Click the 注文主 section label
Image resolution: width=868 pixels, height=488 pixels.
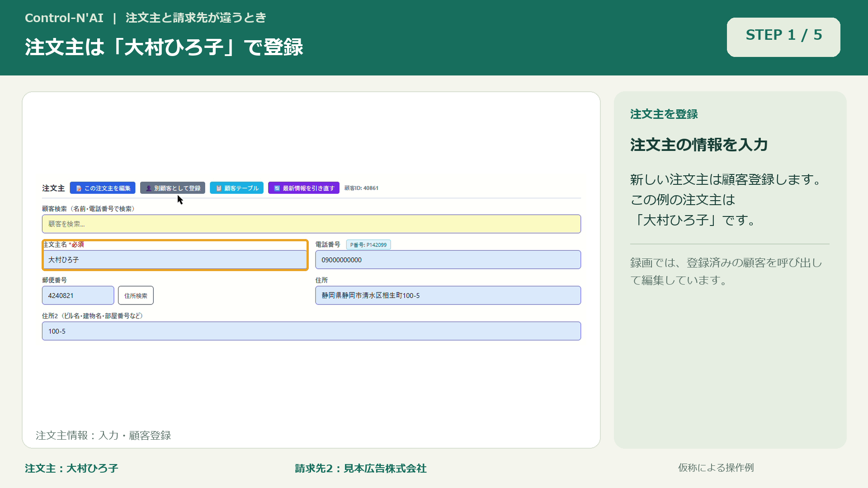(x=53, y=188)
